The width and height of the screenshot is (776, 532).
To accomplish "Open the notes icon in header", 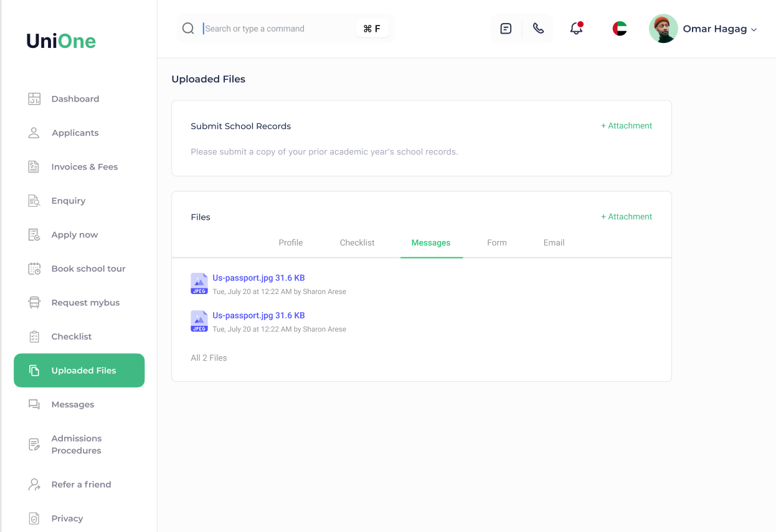I will pyautogui.click(x=506, y=29).
